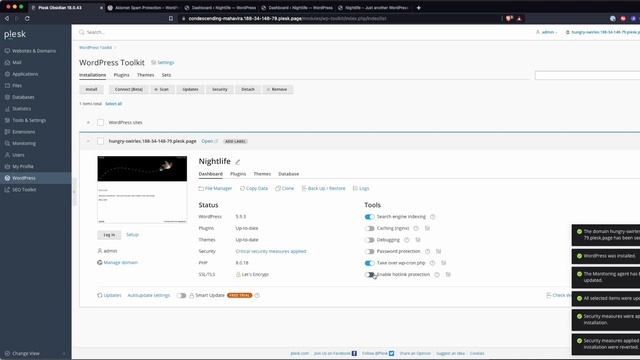Open Critical security measures applied link

point(271,251)
